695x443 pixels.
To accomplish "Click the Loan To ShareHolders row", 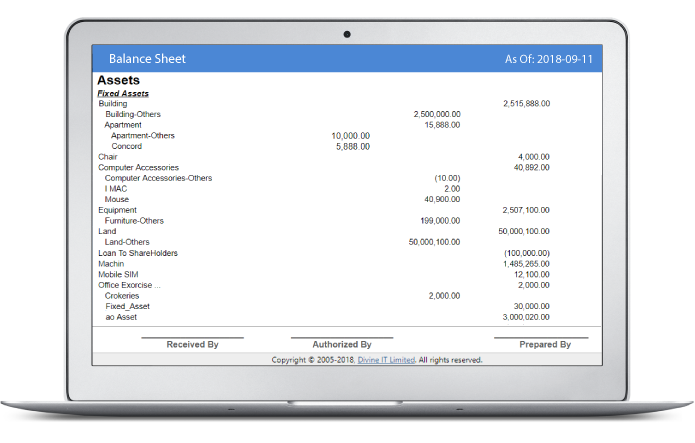I will 138,253.
